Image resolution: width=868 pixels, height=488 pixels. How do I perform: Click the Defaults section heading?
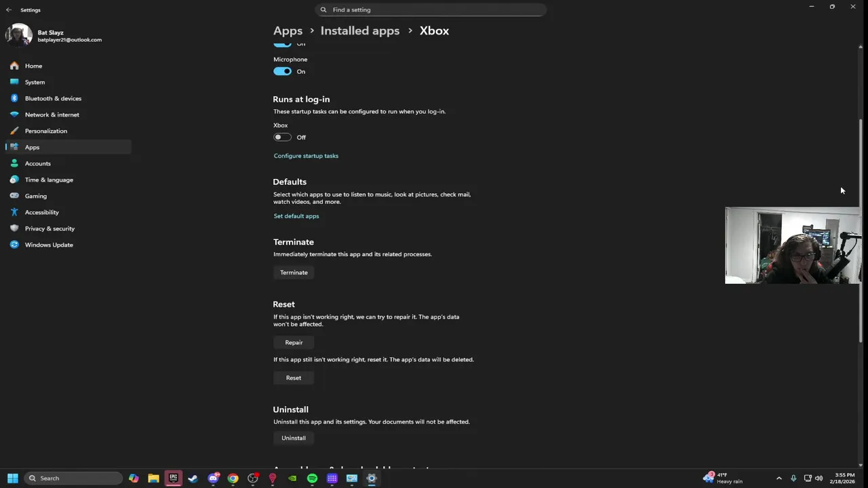290,182
